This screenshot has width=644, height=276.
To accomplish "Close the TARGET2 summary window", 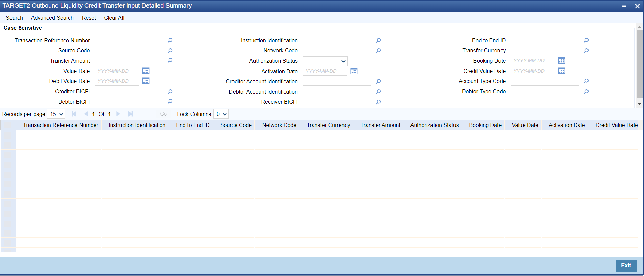I will point(637,6).
